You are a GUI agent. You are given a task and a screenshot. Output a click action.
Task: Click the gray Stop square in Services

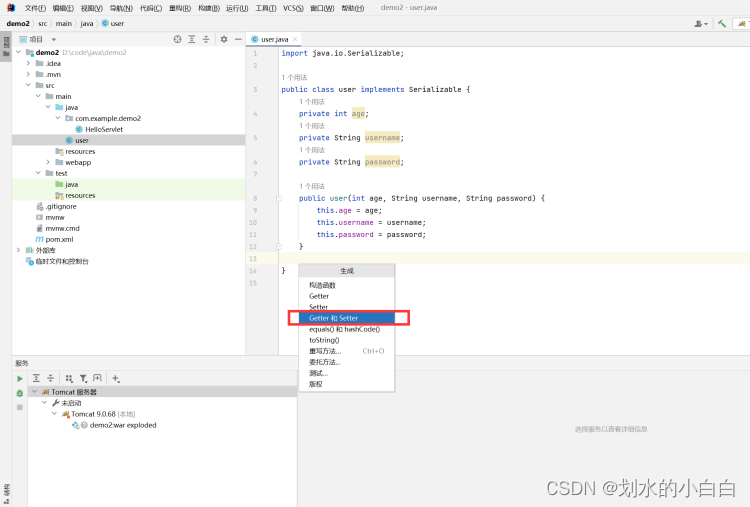coord(20,408)
